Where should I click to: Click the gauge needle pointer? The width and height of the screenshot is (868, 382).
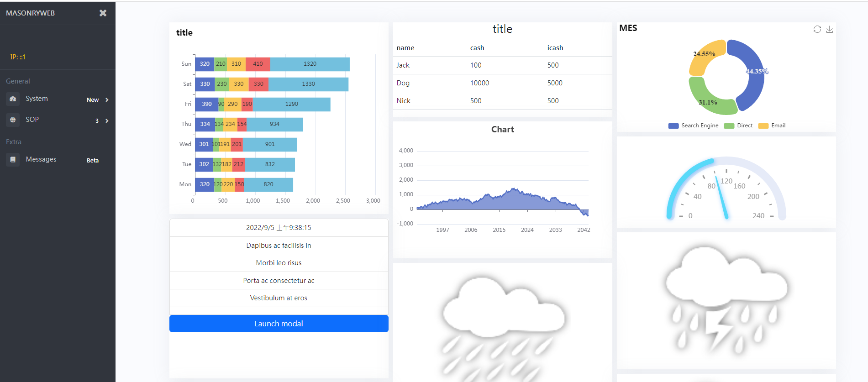722,197
